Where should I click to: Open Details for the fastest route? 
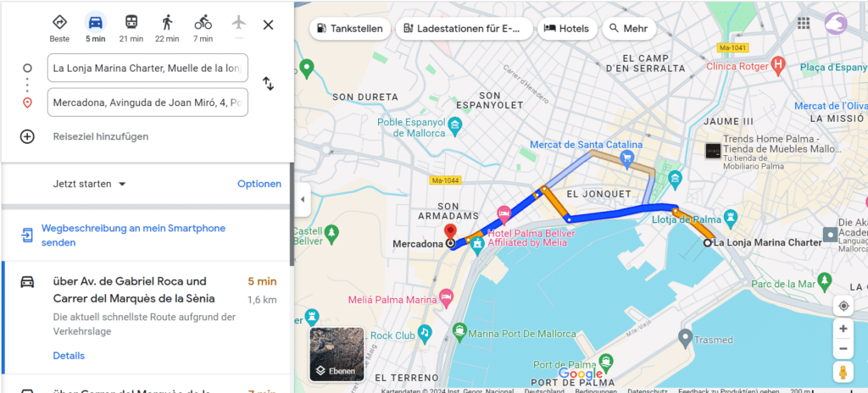[x=69, y=356]
